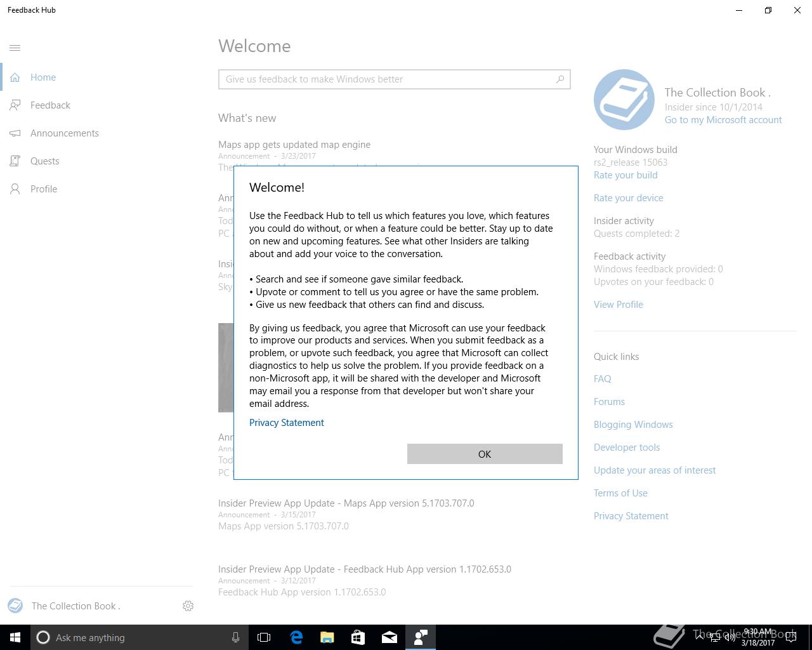Select the Quests menu label

(x=45, y=161)
